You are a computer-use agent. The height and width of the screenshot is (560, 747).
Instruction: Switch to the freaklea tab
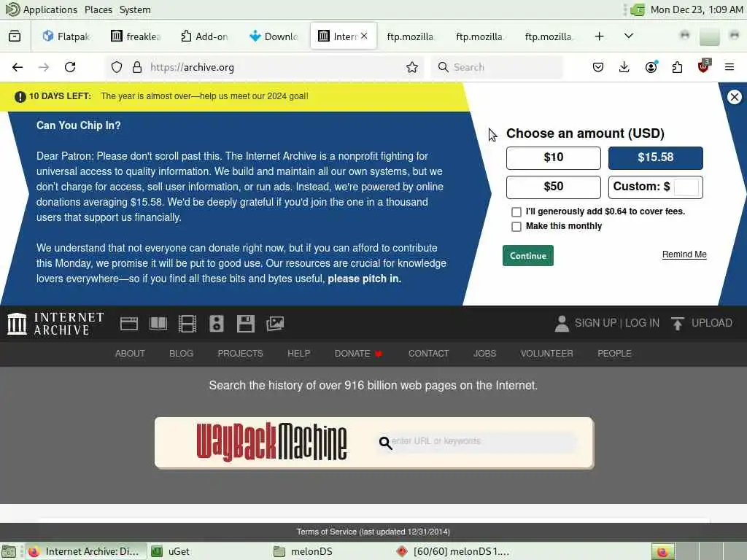click(x=136, y=36)
